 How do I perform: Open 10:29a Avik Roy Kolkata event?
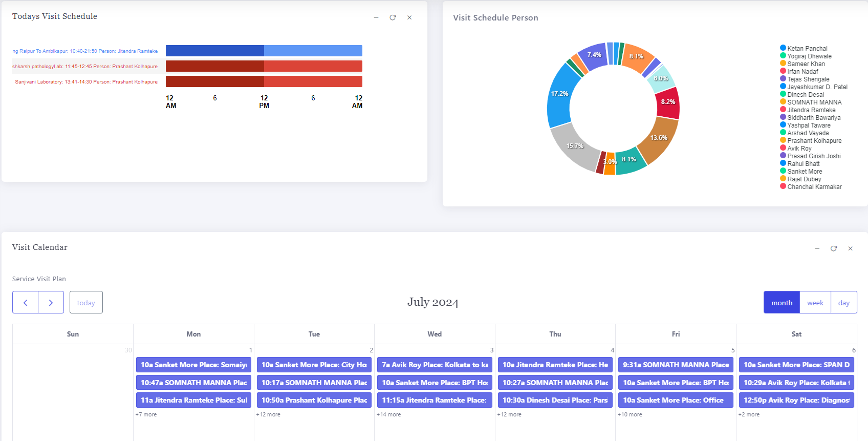tap(796, 383)
